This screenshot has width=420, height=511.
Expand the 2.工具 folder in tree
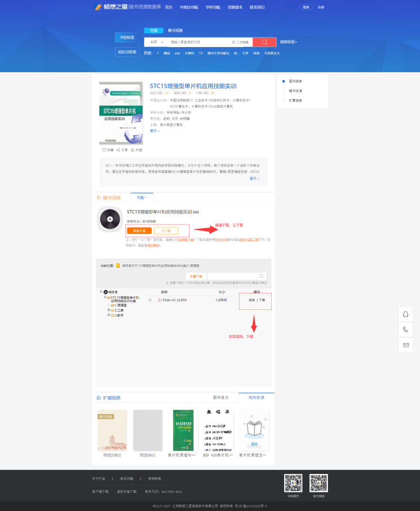click(109, 310)
